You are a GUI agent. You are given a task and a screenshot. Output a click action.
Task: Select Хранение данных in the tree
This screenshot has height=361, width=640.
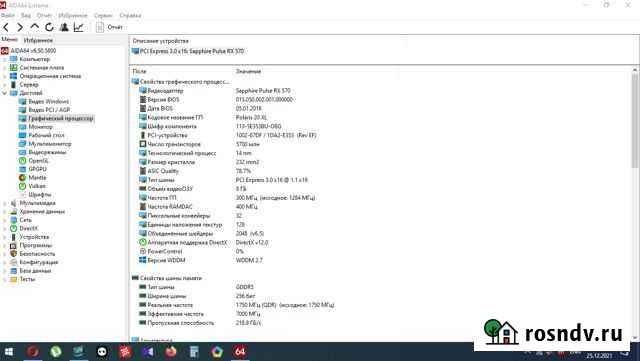pyautogui.click(x=42, y=212)
